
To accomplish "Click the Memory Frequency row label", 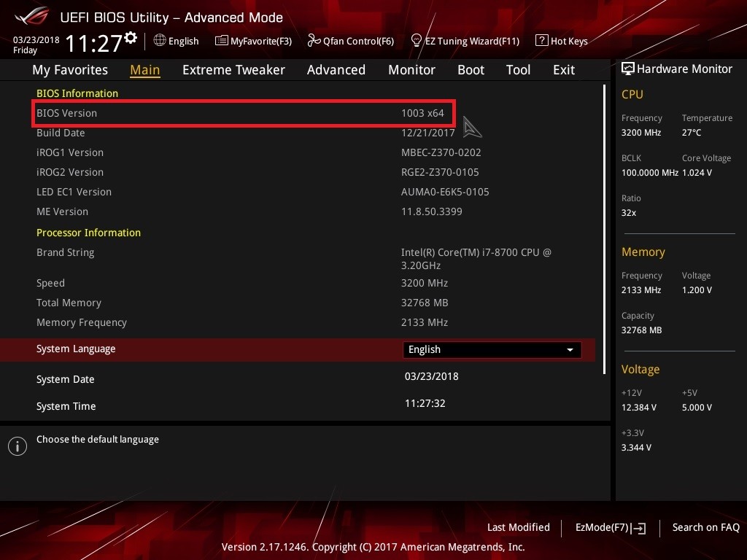I will click(82, 322).
